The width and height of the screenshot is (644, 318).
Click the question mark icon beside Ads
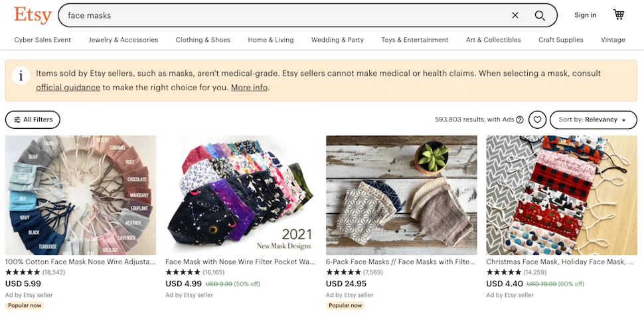point(520,120)
